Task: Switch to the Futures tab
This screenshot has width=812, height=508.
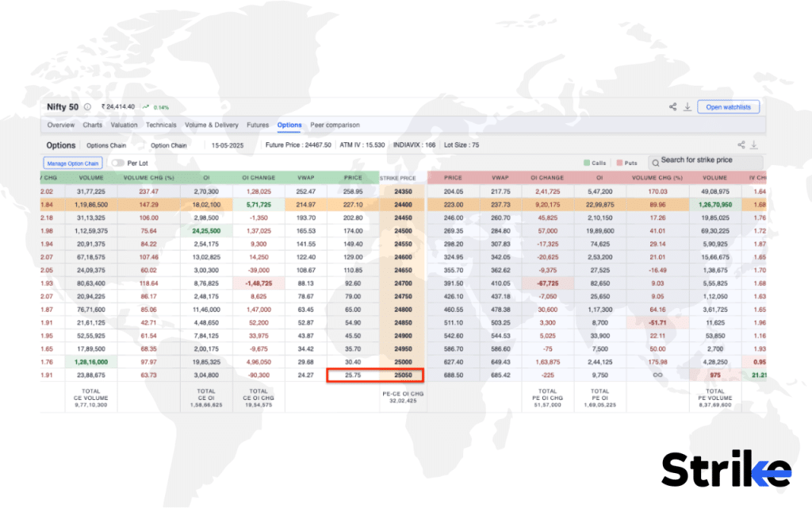Action: pos(258,125)
